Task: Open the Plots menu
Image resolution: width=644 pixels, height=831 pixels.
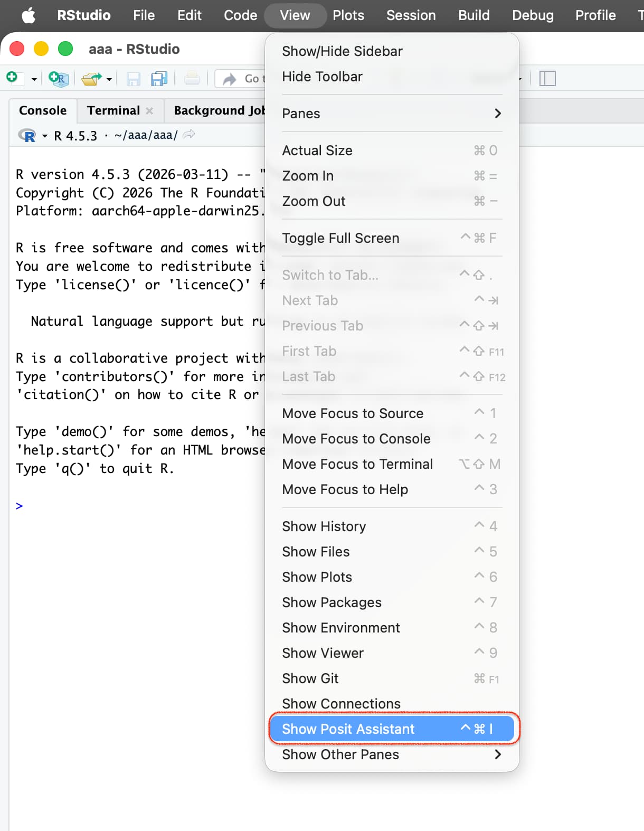Action: [348, 15]
